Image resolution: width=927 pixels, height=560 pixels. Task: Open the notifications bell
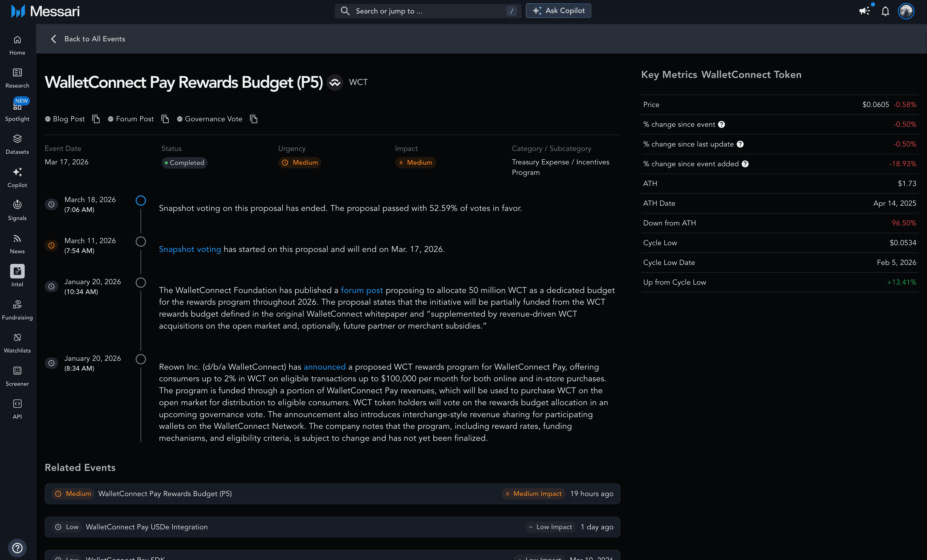point(885,11)
